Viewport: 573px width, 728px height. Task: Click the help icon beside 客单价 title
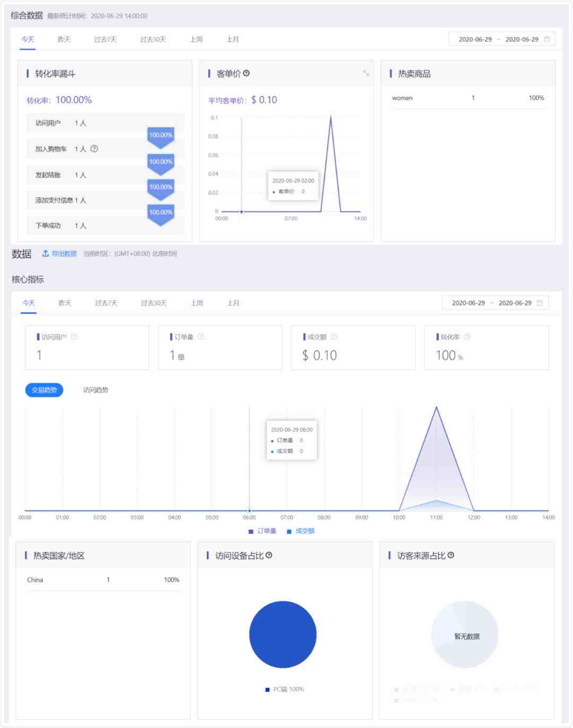click(246, 73)
